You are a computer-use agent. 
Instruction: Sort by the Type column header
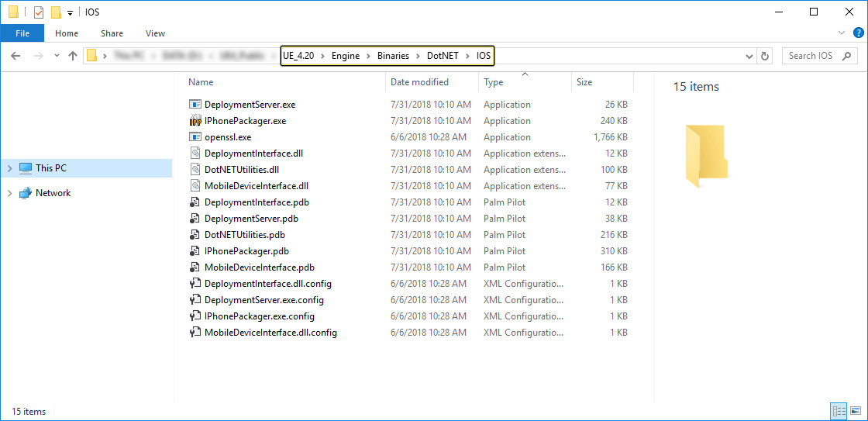(493, 82)
